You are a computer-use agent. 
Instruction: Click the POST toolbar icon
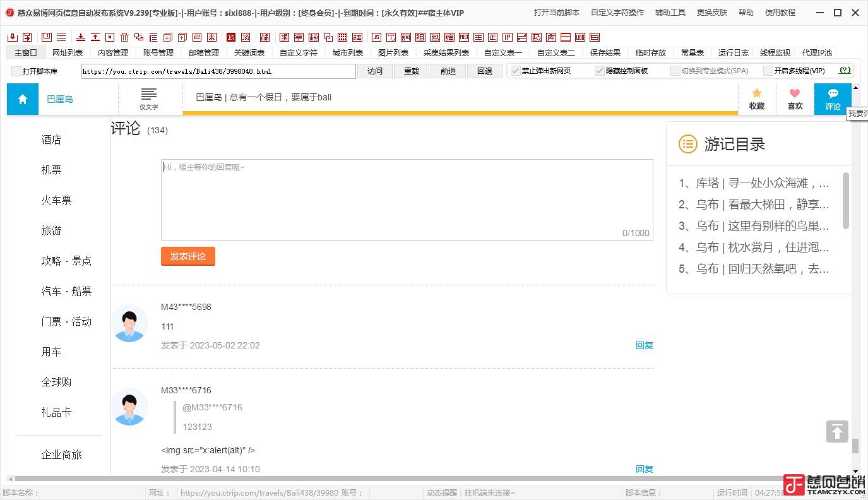click(x=464, y=37)
